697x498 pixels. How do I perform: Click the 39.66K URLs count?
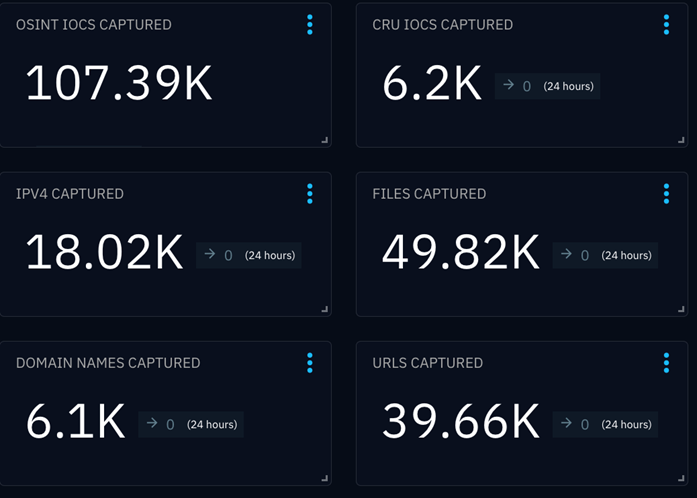point(460,423)
